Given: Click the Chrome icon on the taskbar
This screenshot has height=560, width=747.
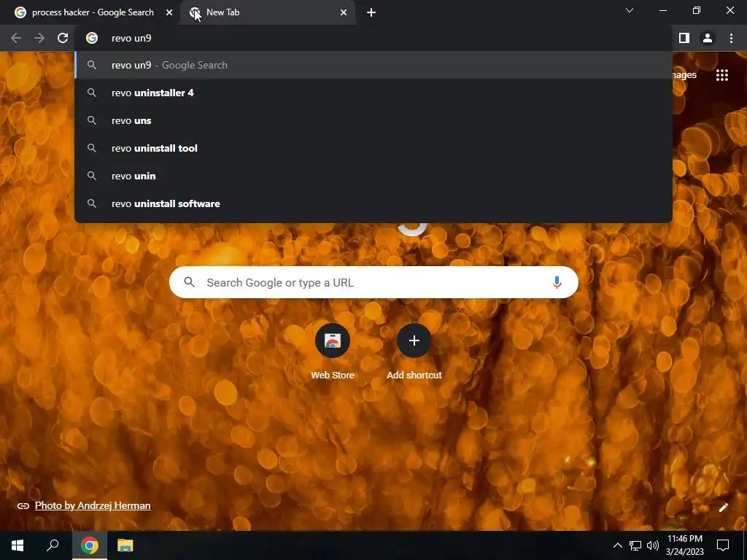Looking at the screenshot, I should pyautogui.click(x=89, y=545).
